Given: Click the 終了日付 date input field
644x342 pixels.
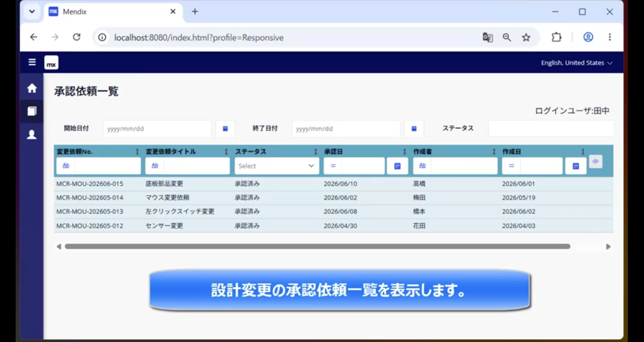Looking at the screenshot, I should pyautogui.click(x=346, y=129).
